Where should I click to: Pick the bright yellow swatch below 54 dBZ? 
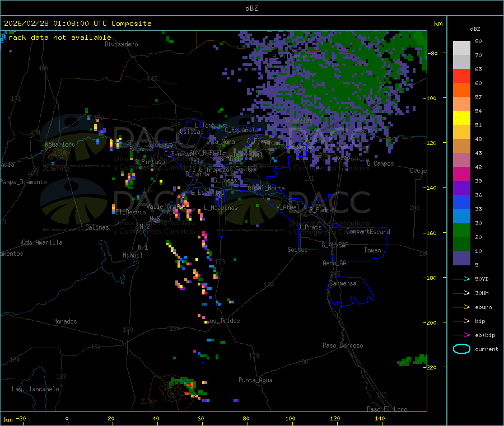(x=461, y=118)
